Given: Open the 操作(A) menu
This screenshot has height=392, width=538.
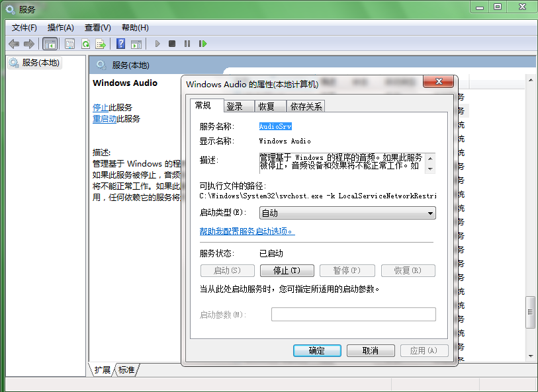Looking at the screenshot, I should click(x=60, y=28).
